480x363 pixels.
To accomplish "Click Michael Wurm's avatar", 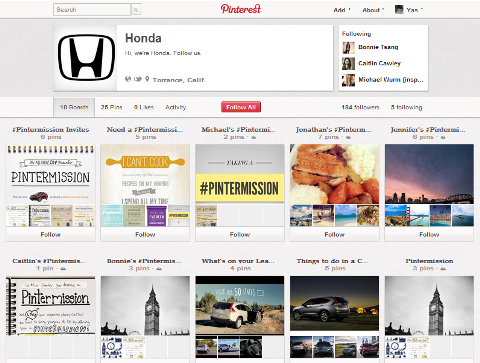I will pos(348,80).
